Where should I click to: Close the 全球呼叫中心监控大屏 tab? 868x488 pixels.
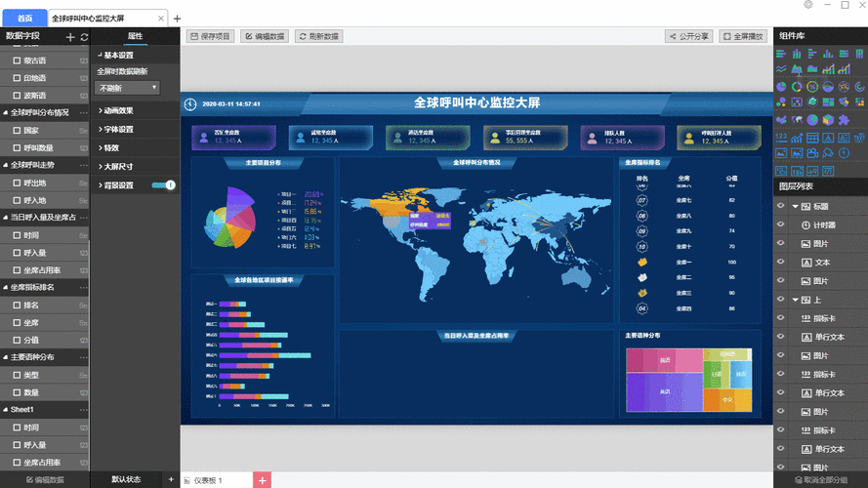click(x=160, y=19)
